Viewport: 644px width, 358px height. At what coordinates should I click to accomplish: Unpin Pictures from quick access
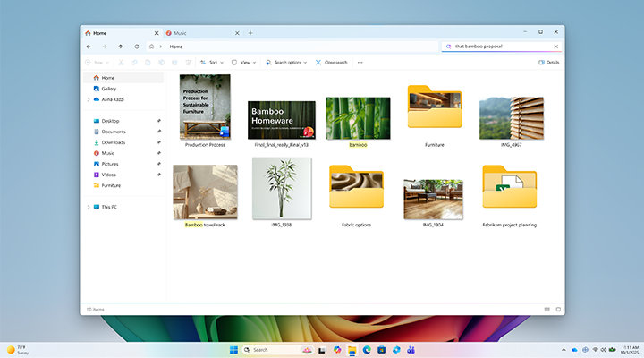159,164
